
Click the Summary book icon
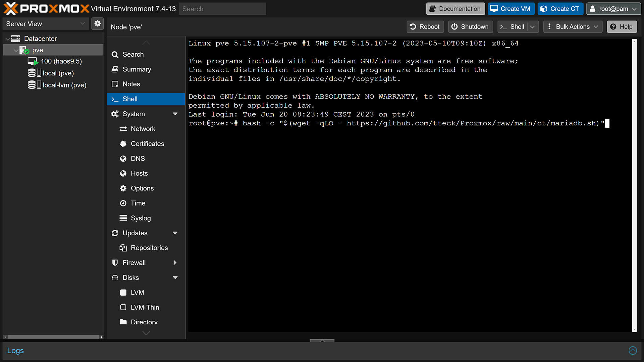(x=115, y=69)
